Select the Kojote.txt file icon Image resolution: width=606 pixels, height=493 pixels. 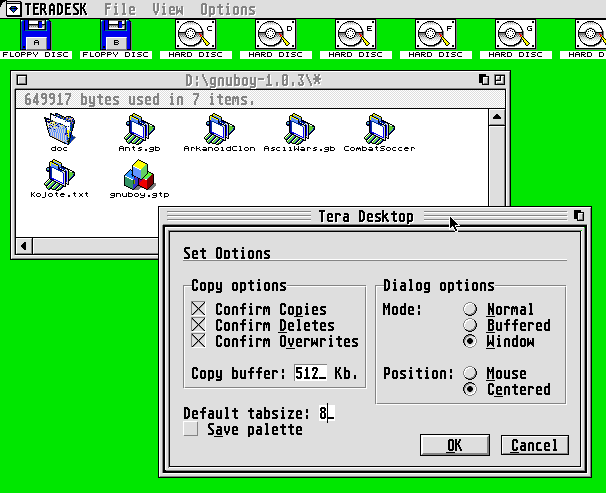[59, 174]
